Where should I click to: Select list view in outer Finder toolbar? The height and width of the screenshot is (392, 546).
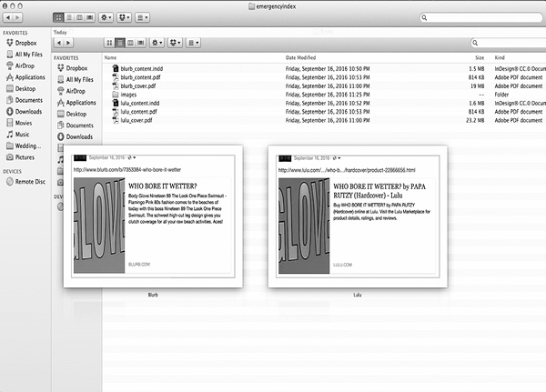click(69, 17)
